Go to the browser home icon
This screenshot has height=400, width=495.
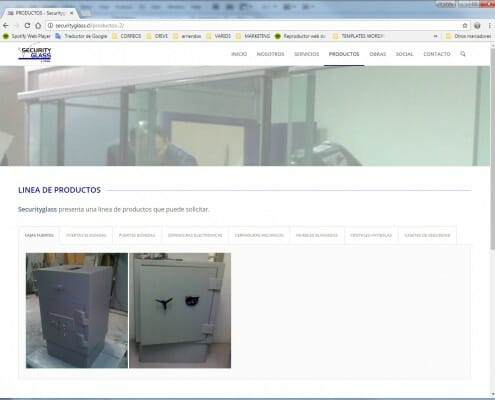click(x=38, y=26)
